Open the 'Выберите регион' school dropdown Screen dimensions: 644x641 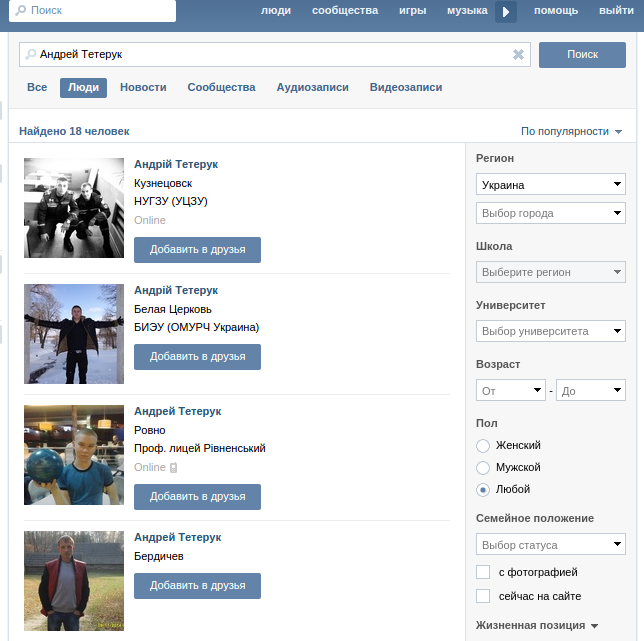551,272
